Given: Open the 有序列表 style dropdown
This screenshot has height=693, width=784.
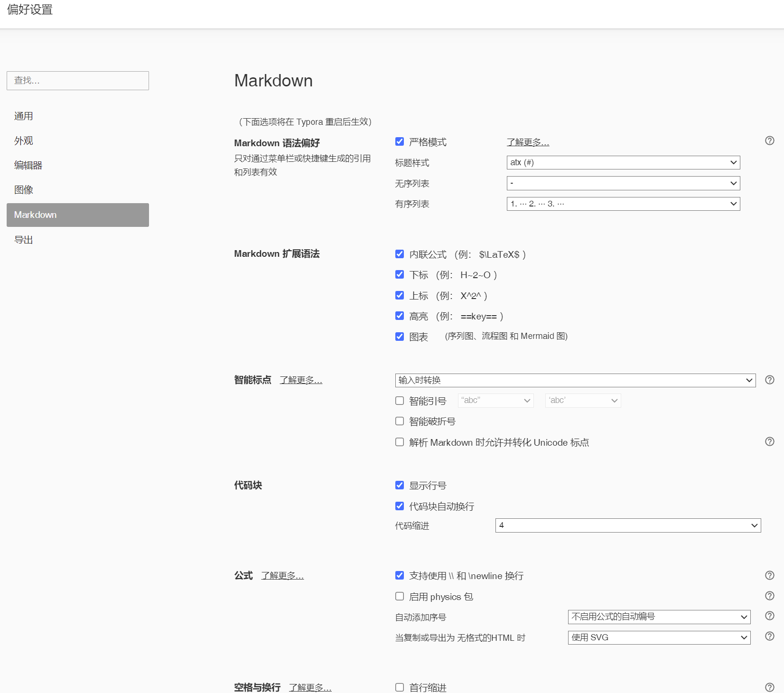Looking at the screenshot, I should pos(623,204).
